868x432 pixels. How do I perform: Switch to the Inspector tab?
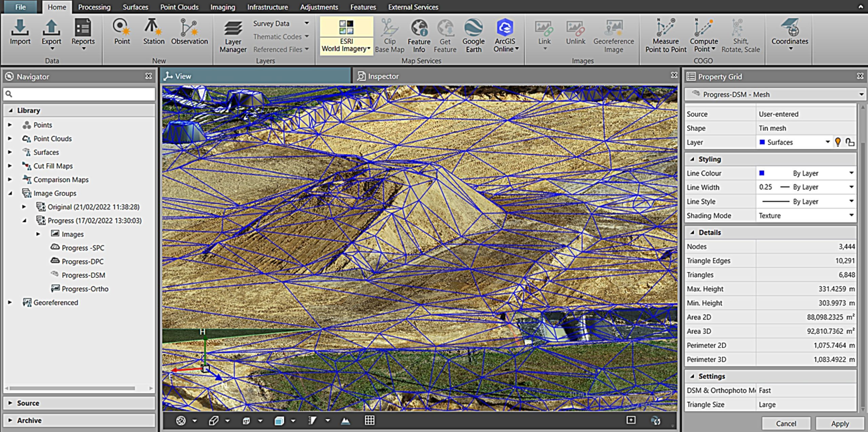pos(378,76)
